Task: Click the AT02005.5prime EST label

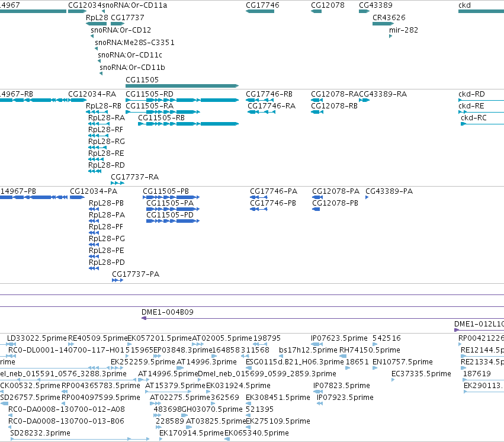Action: point(222,338)
